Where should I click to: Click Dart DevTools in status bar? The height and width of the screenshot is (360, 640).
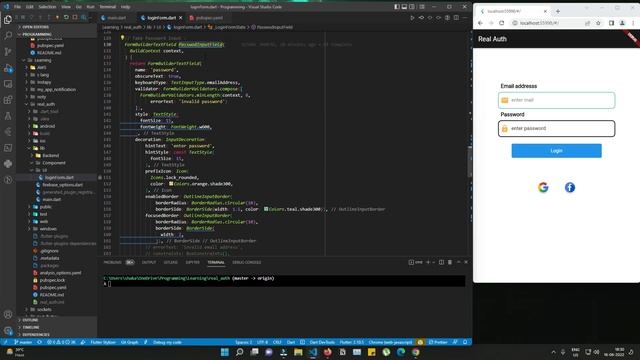coord(322,342)
